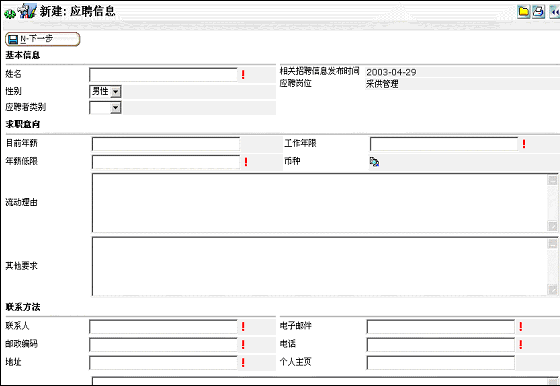Click the 工作年限 label text
Image resolution: width=560 pixels, height=386 pixels.
pos(300,143)
